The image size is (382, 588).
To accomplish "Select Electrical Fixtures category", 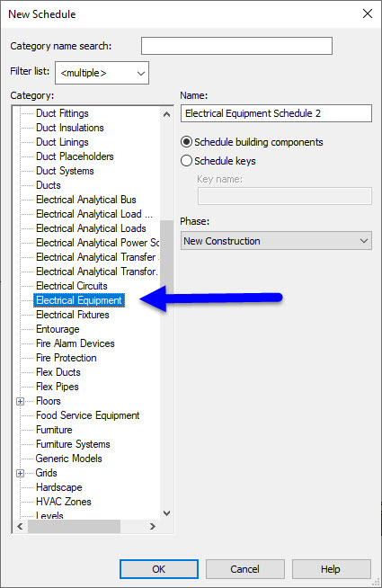I will (x=73, y=315).
